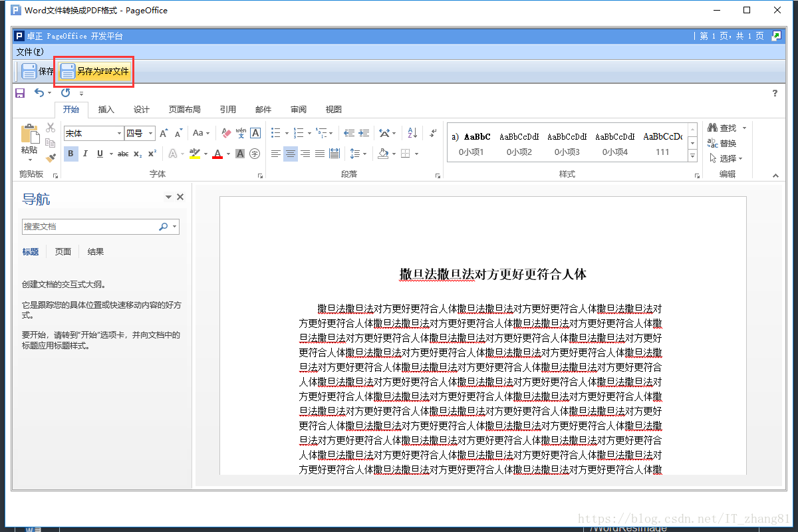This screenshot has height=532, width=798.
Task: Click the search magnifier in navigation pane
Action: pyautogui.click(x=164, y=227)
